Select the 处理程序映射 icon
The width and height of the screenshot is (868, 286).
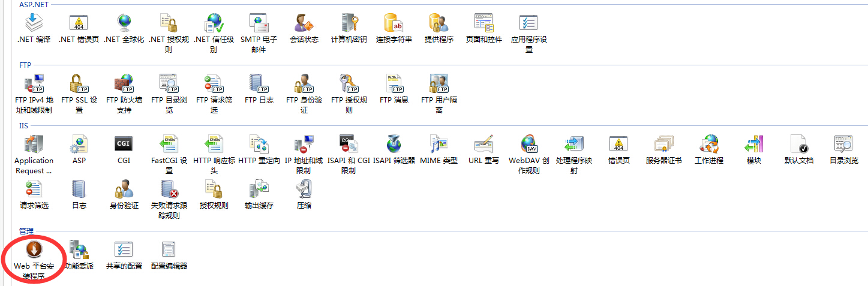point(574,144)
